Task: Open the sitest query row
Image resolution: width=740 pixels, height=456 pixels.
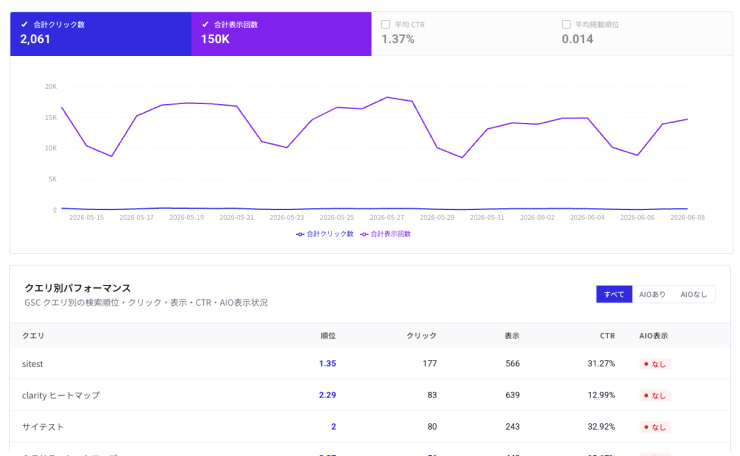Action: [x=370, y=363]
